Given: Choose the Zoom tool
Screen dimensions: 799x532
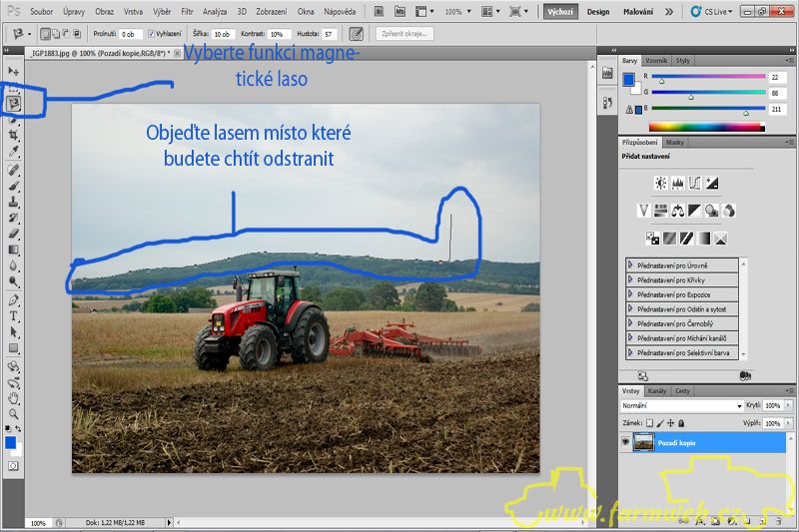Looking at the screenshot, I should pos(14,412).
